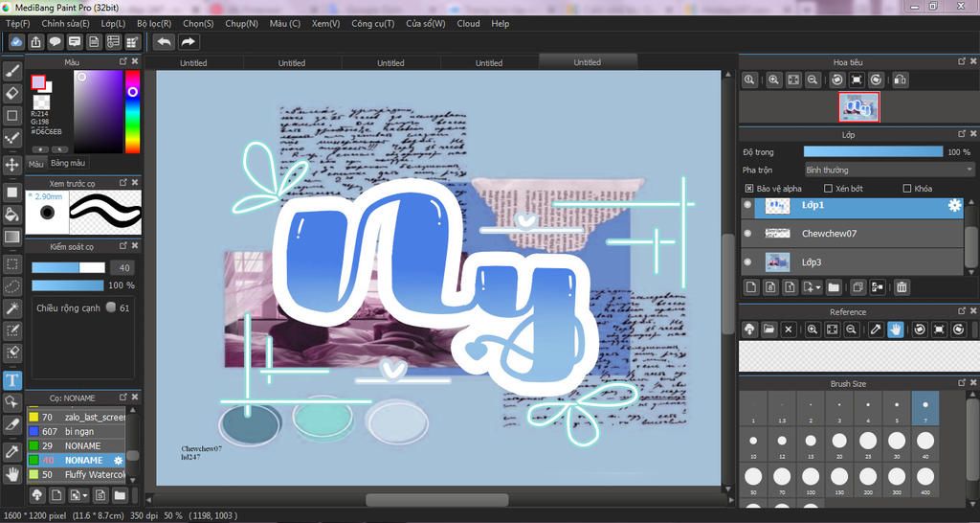Click the brush size value field 40
The height and width of the screenshot is (523, 980).
(x=122, y=268)
